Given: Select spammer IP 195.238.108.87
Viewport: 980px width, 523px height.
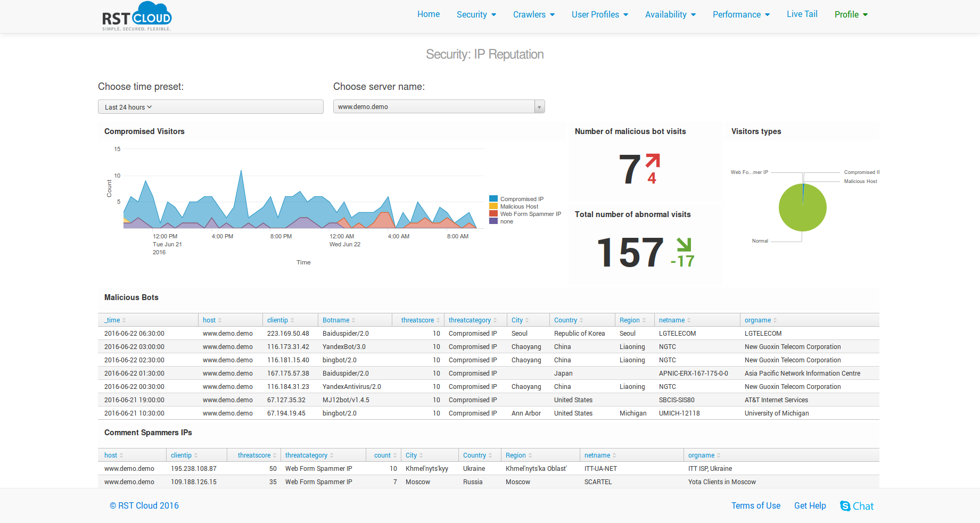Looking at the screenshot, I should click(194, 469).
